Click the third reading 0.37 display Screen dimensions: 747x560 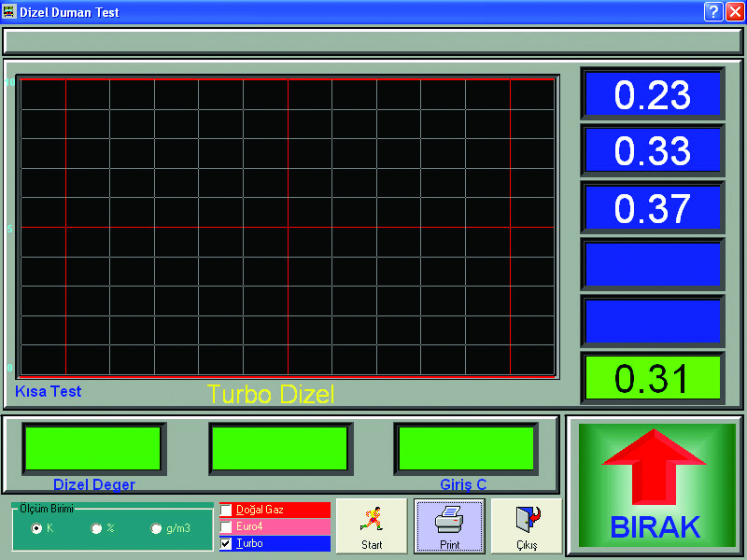[653, 208]
